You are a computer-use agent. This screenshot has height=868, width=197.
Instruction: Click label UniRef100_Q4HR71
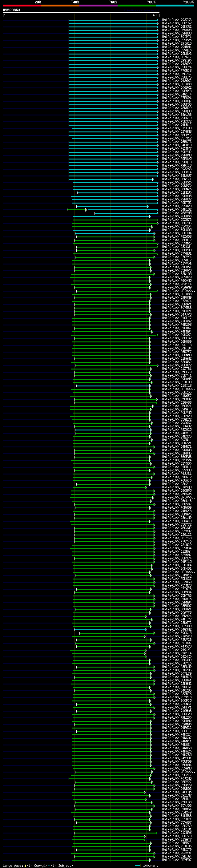pyautogui.click(x=177, y=447)
